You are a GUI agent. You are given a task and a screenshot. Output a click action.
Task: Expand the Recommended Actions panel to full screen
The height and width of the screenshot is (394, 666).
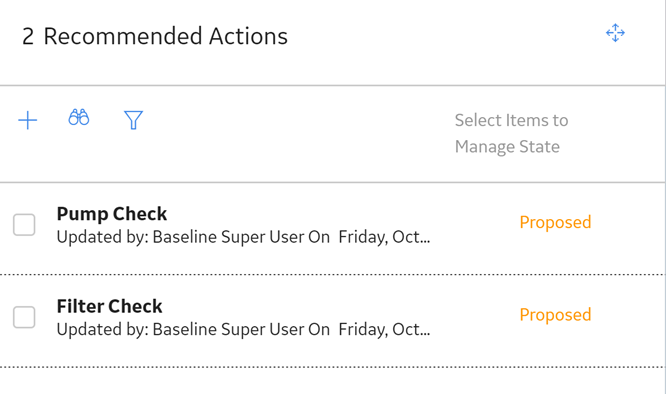tap(615, 33)
